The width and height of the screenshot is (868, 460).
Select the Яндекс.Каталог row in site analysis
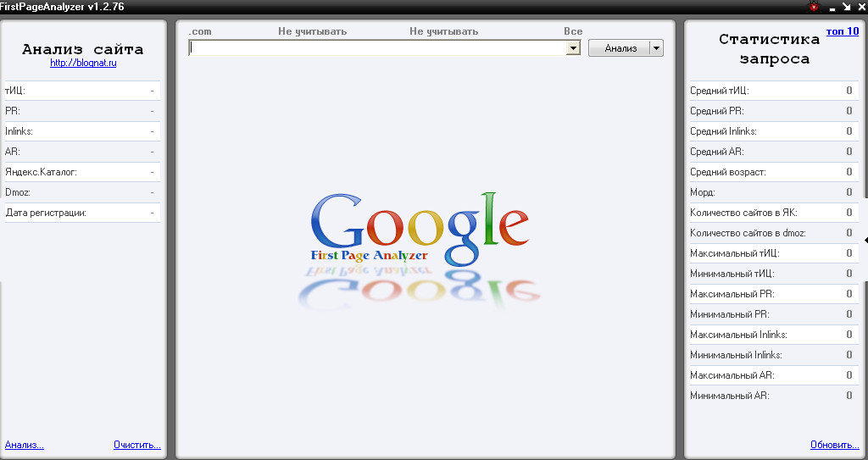point(82,172)
